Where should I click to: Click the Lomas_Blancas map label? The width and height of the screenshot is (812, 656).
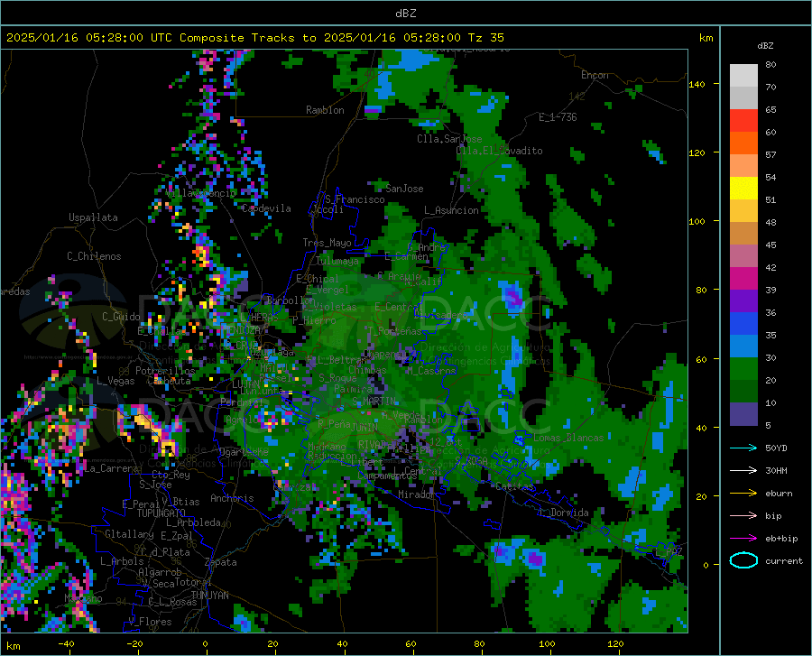pyautogui.click(x=568, y=438)
